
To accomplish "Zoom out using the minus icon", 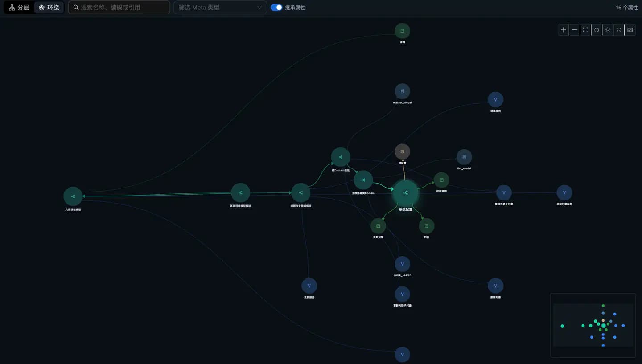I will click(x=575, y=30).
